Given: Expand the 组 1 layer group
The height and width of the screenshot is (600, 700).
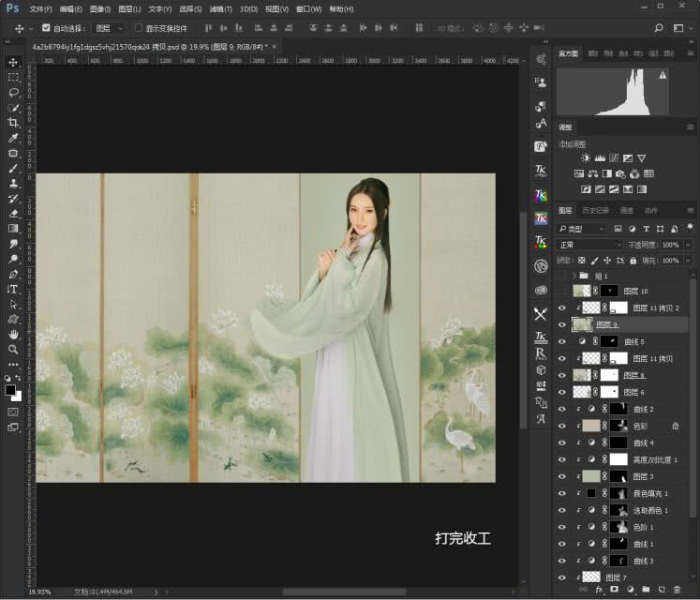Looking at the screenshot, I should click(x=573, y=276).
